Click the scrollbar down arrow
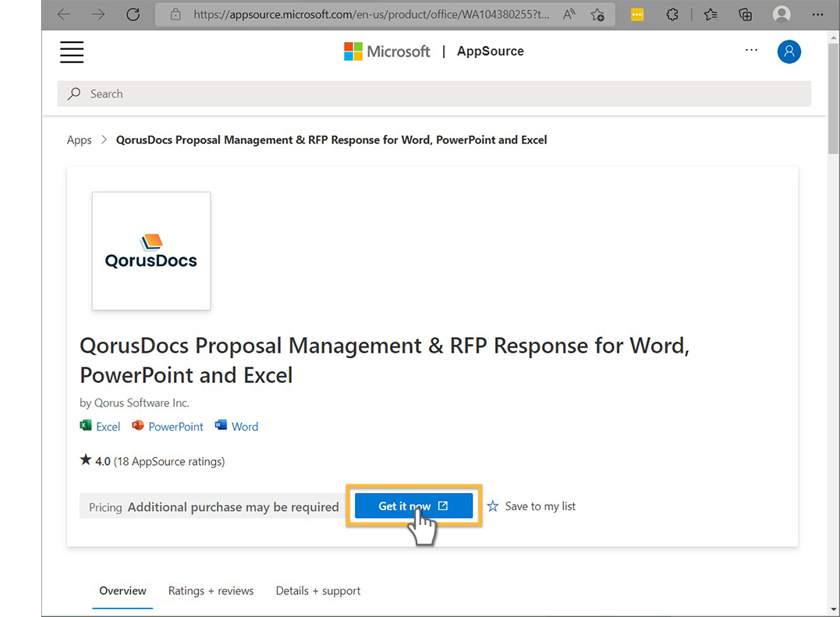This screenshot has height=617, width=840. tap(834, 610)
